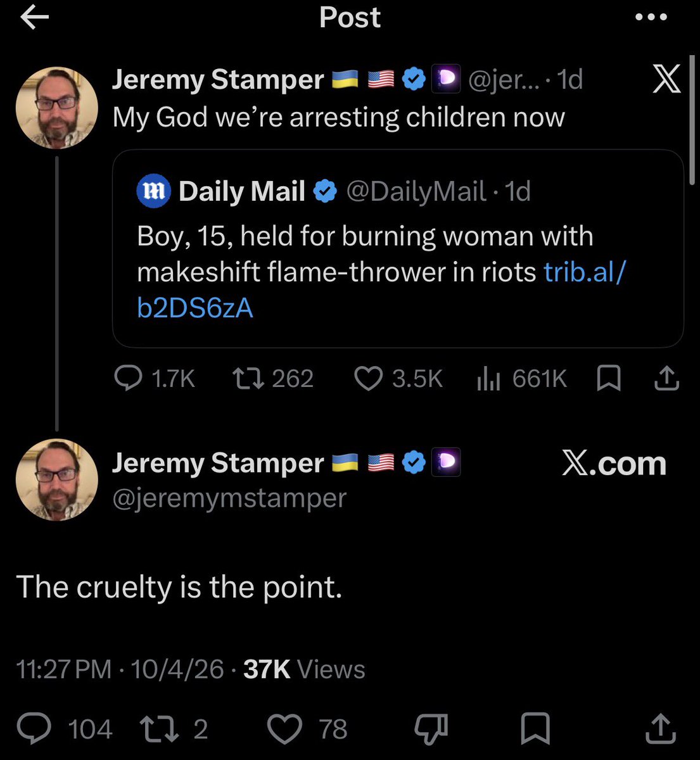Share the bottom post via upload icon

click(x=661, y=728)
